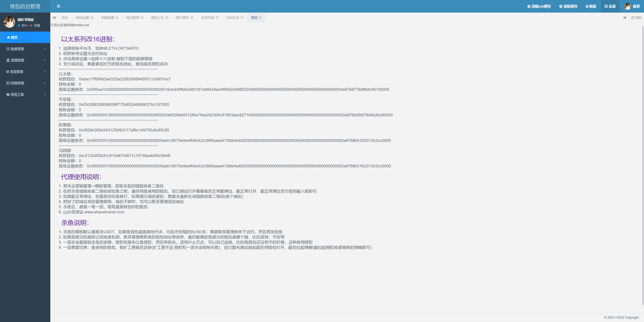Toggle the sidebar with hamburger menu icon
The height and width of the screenshot is (322, 644).
click(x=59, y=6)
